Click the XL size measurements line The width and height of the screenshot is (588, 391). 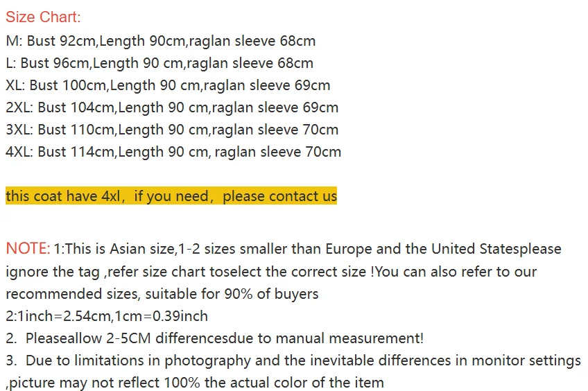pos(168,85)
